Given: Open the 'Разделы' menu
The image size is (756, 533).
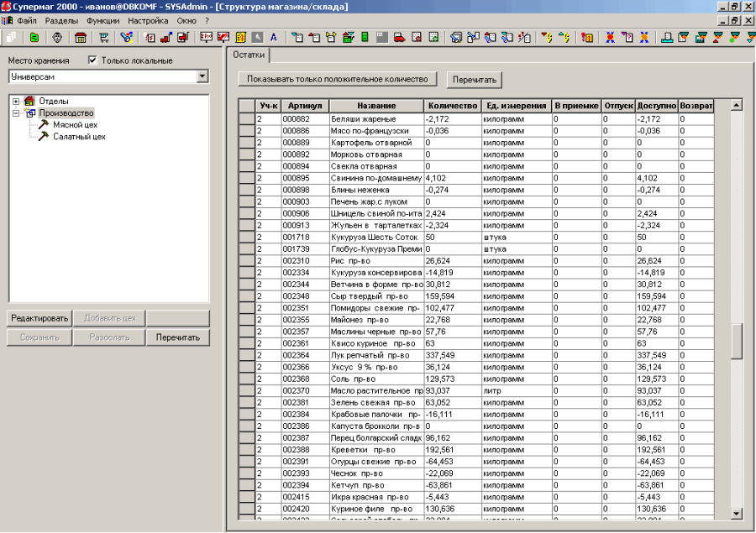Looking at the screenshot, I should point(61,21).
